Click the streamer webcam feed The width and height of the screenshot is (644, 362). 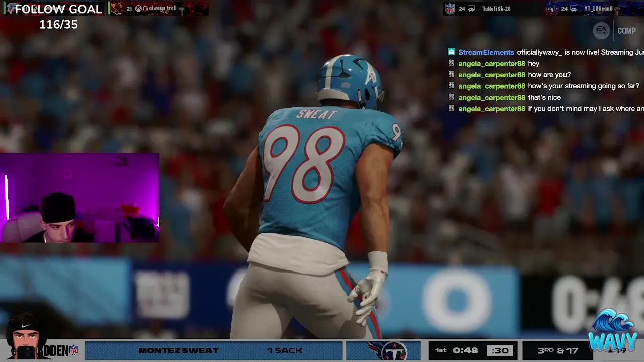pyautogui.click(x=79, y=198)
